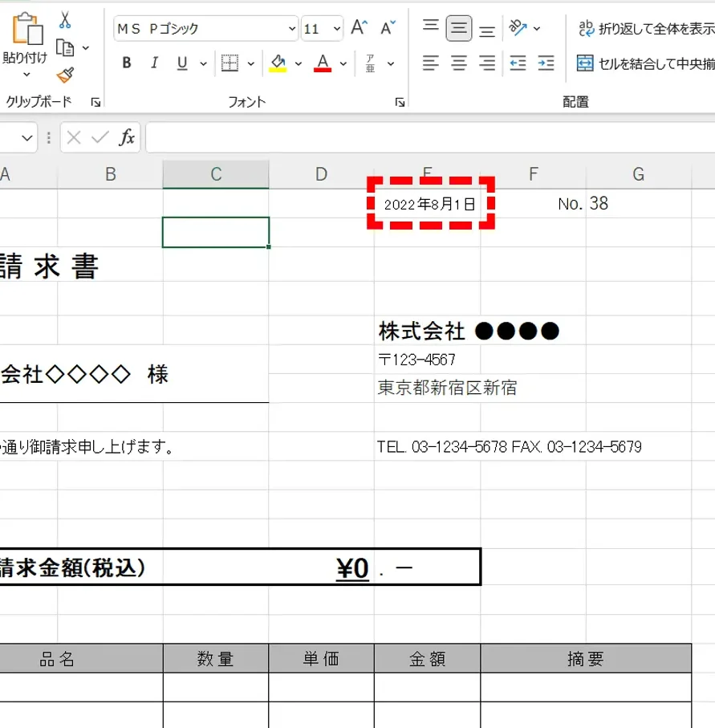
Task: Open the font name combo box
Action: pos(205,29)
